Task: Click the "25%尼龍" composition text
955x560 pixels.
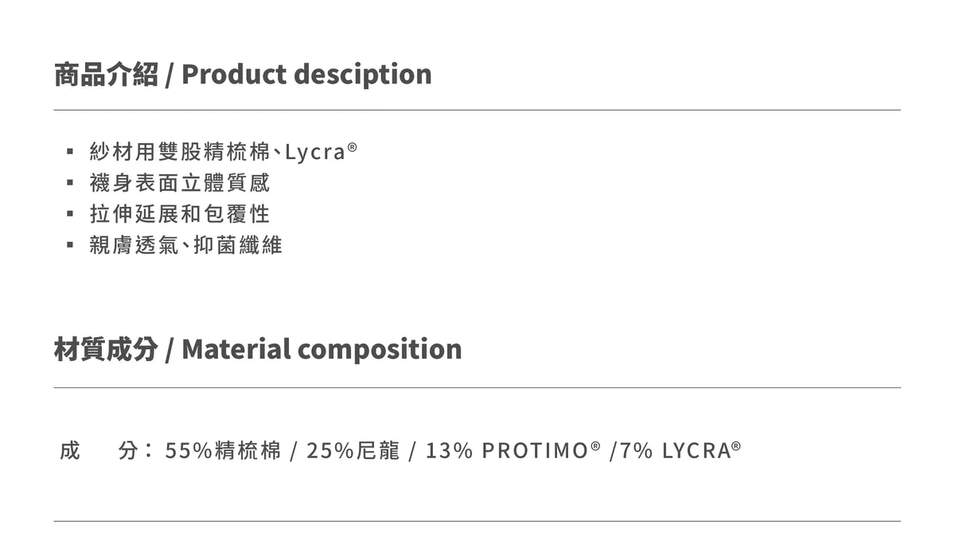Action: tap(353, 451)
